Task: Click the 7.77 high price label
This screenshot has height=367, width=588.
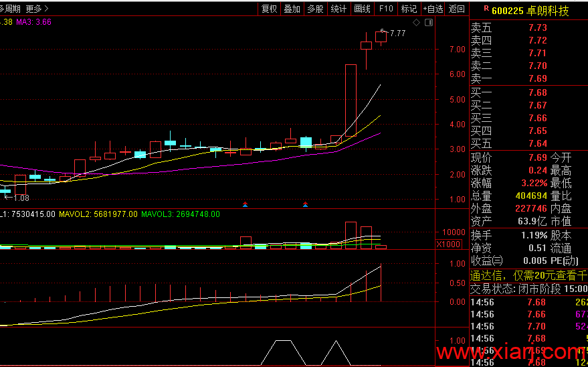Action: 398,33
